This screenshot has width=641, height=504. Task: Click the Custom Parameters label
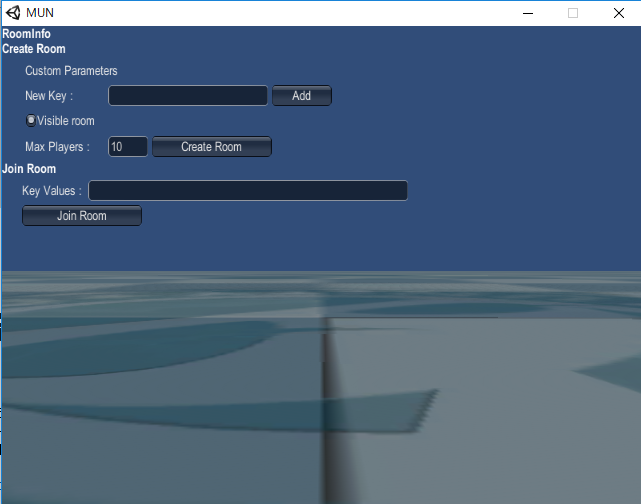click(71, 71)
